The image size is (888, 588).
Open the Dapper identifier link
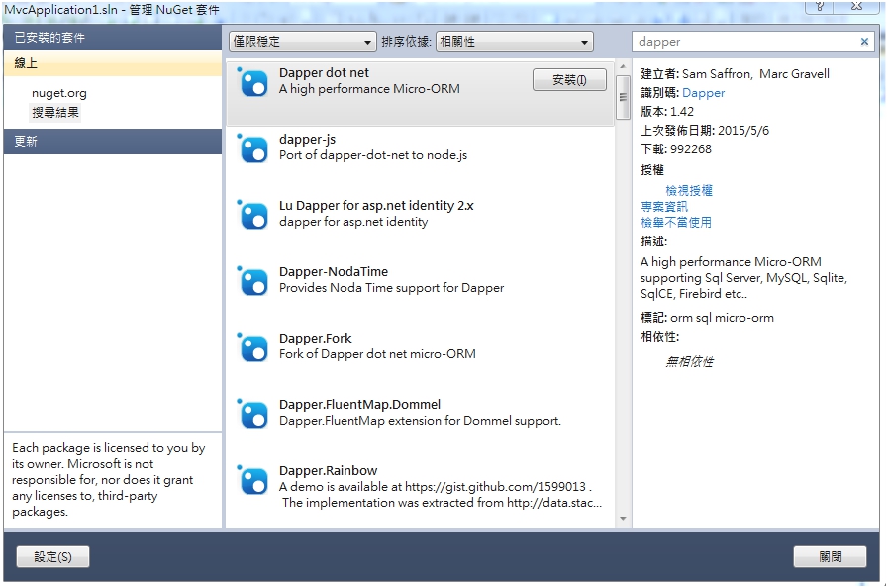704,93
